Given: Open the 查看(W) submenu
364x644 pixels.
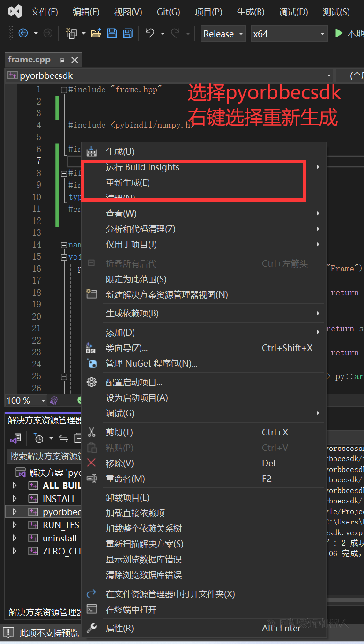Looking at the screenshot, I should pos(204,213).
